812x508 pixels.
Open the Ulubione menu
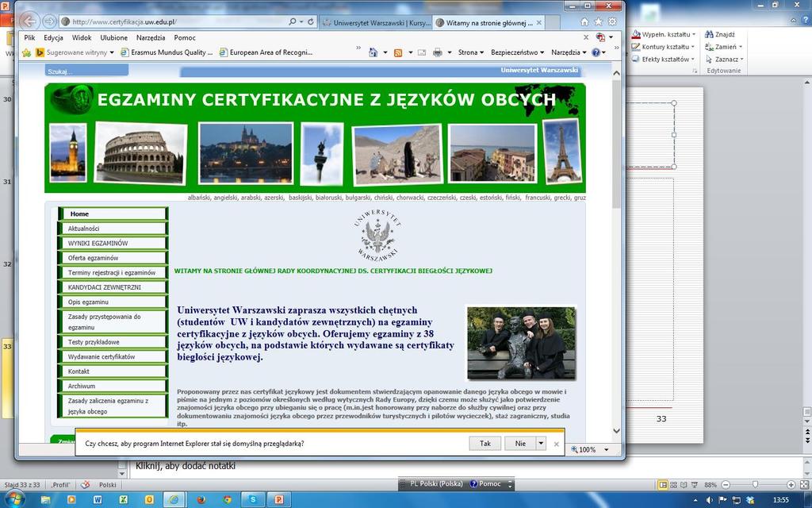coord(114,37)
